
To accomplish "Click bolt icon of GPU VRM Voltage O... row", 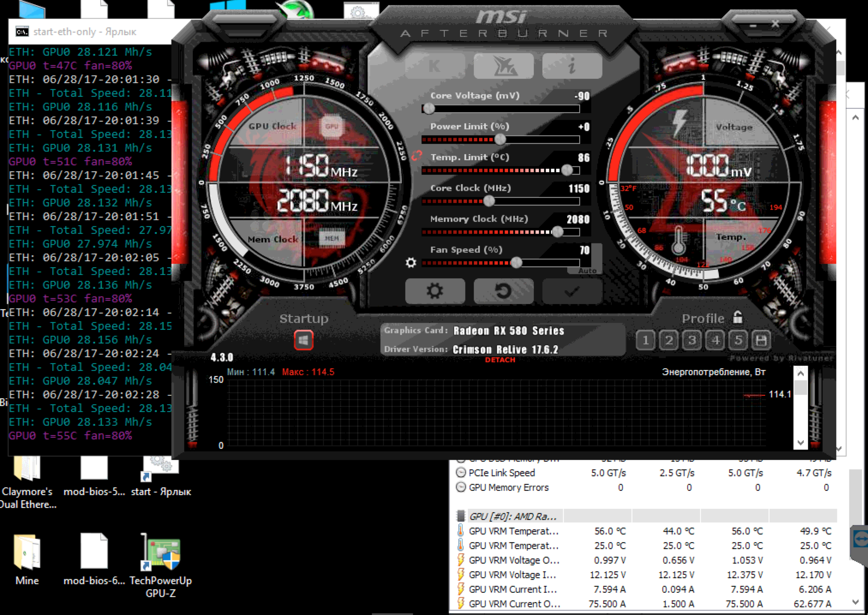I will tap(461, 560).
